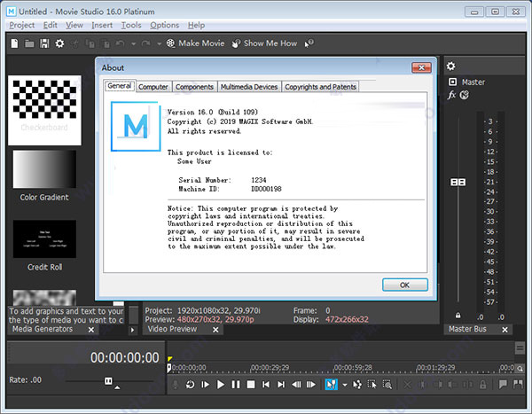Start playback with the Play button
Image resolution: width=532 pixels, height=414 pixels.
pyautogui.click(x=221, y=385)
